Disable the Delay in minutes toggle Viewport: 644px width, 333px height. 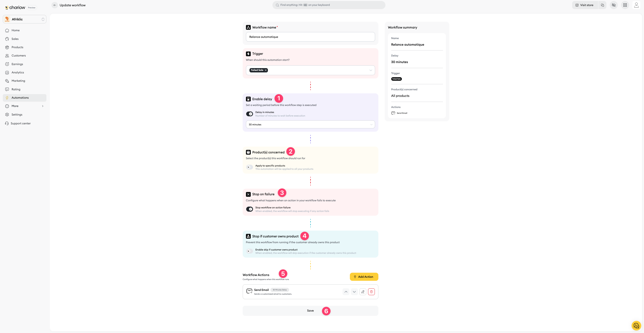tap(249, 114)
